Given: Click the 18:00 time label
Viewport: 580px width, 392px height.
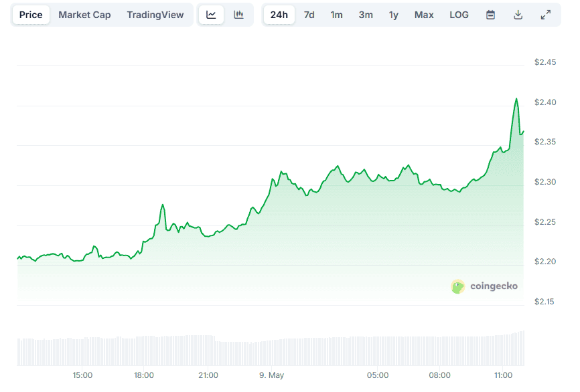Looking at the screenshot, I should [144, 375].
